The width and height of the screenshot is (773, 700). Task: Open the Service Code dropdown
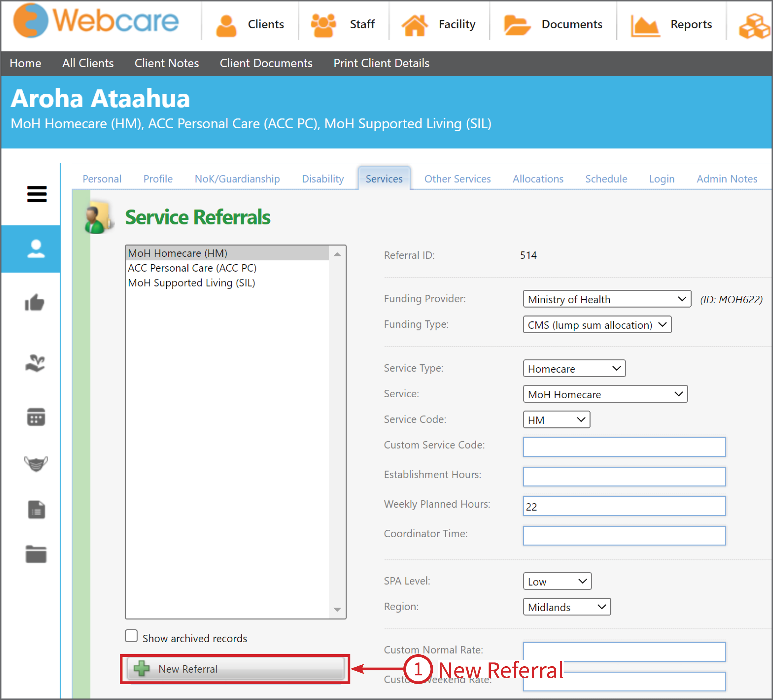pos(556,419)
